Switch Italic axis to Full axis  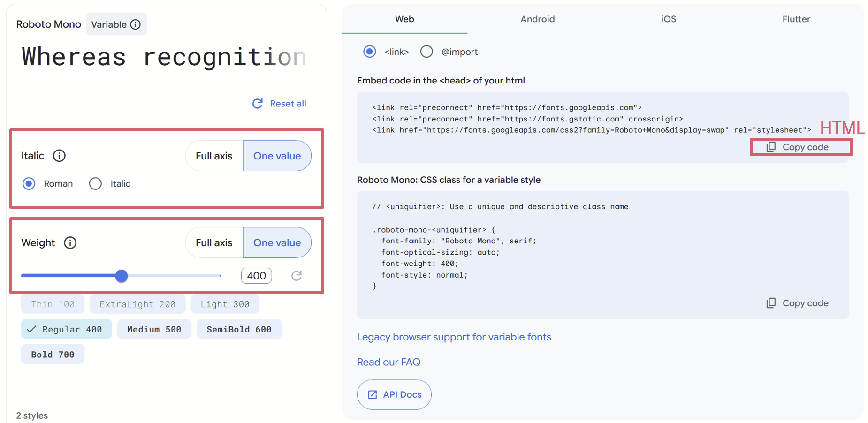(x=214, y=156)
